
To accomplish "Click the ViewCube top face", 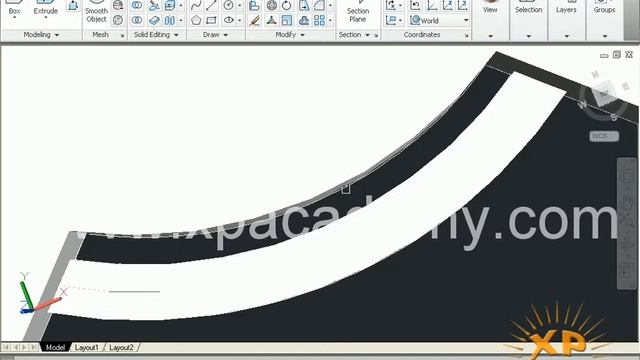I will [603, 94].
